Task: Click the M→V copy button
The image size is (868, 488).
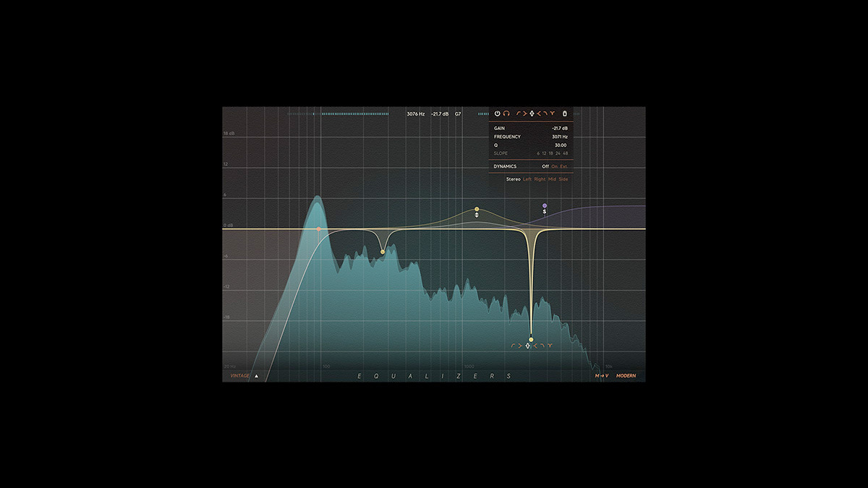Action: coord(602,376)
